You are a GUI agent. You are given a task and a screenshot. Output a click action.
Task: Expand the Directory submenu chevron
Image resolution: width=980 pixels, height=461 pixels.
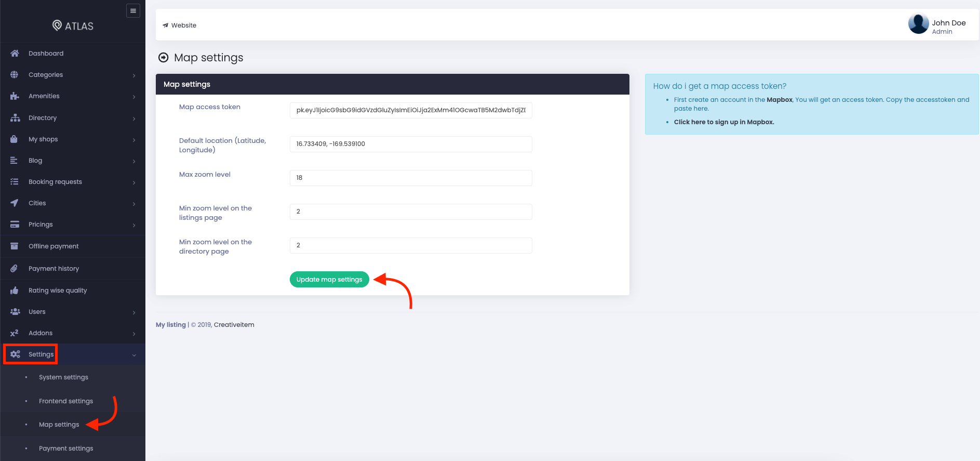pos(134,118)
